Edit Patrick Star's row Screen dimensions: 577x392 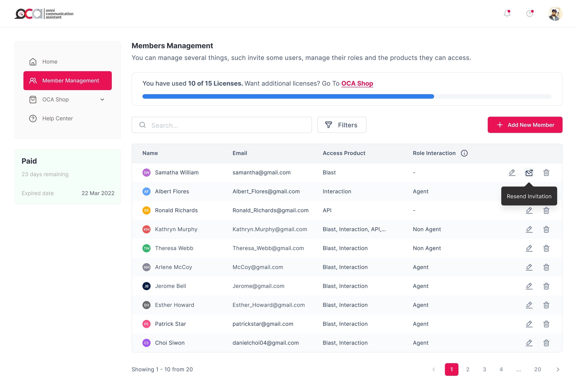[529, 324]
